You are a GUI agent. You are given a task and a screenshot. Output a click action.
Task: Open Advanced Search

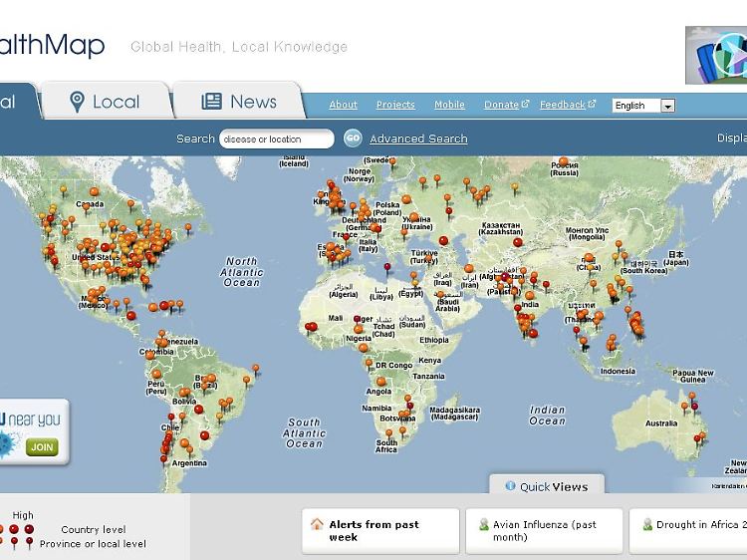pos(418,139)
